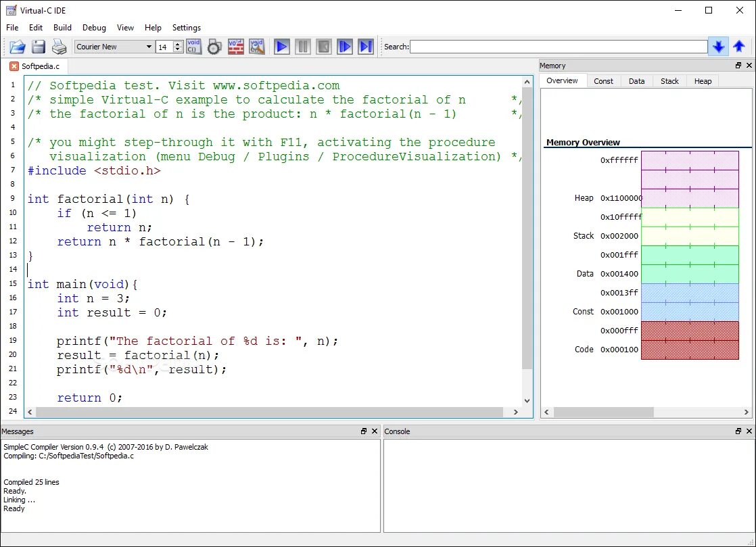
Task: Close the Messages panel
Action: click(375, 431)
